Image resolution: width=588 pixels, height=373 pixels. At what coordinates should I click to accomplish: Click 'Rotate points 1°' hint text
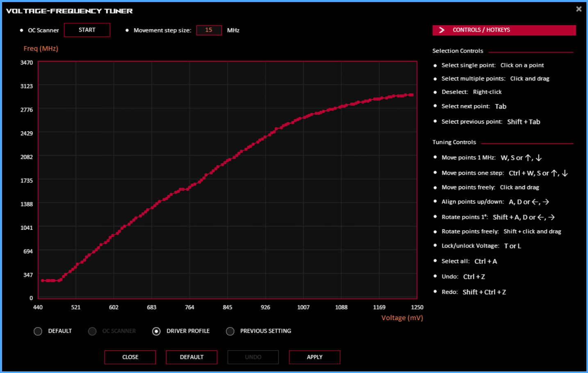click(498, 217)
